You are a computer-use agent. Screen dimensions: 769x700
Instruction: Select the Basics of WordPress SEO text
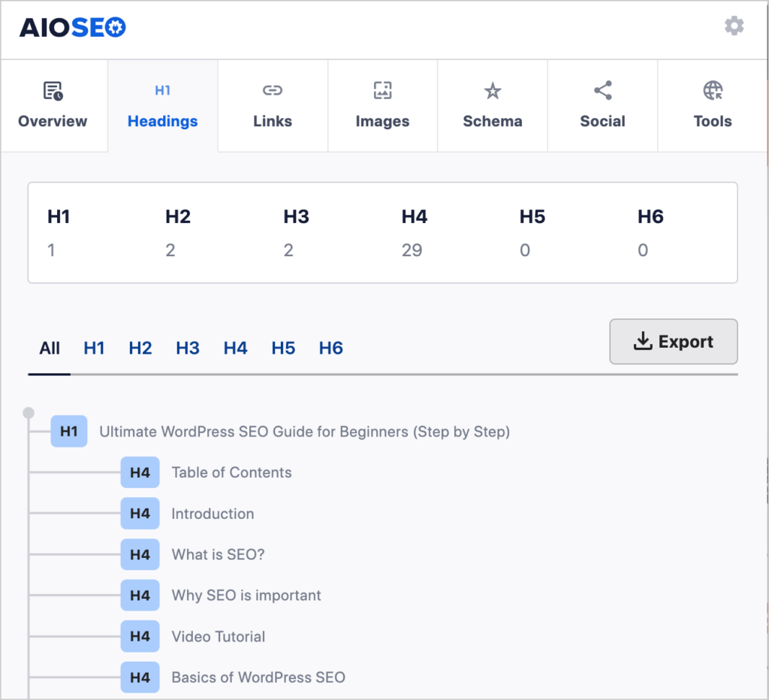point(258,677)
